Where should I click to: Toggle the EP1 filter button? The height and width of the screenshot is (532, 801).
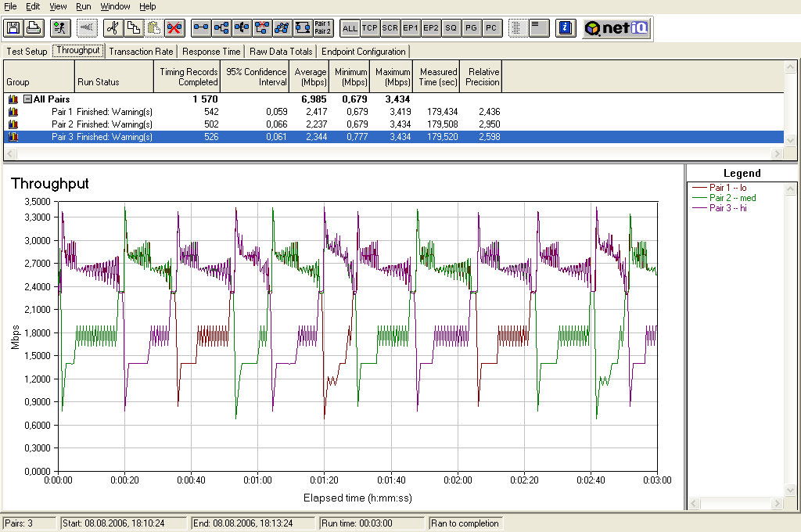point(411,28)
